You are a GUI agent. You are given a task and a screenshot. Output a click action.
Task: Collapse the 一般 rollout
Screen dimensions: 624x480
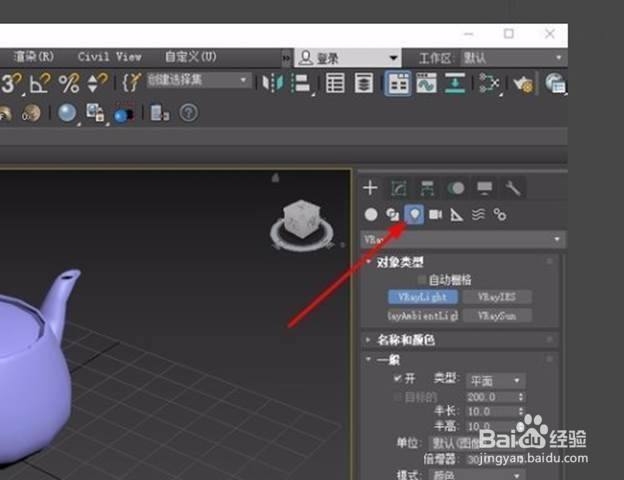383,360
